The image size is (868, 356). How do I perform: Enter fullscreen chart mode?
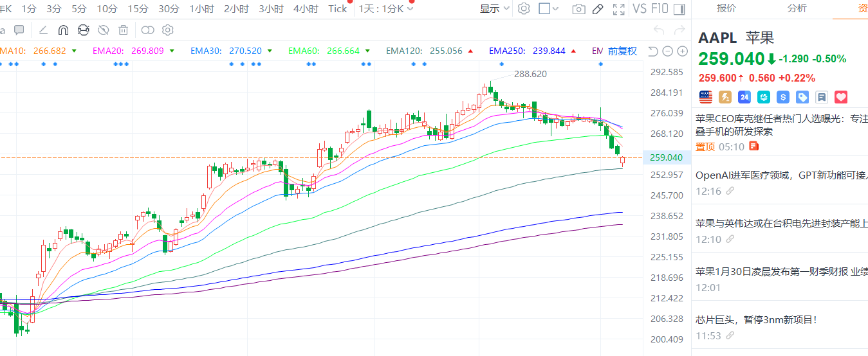pyautogui.click(x=618, y=9)
